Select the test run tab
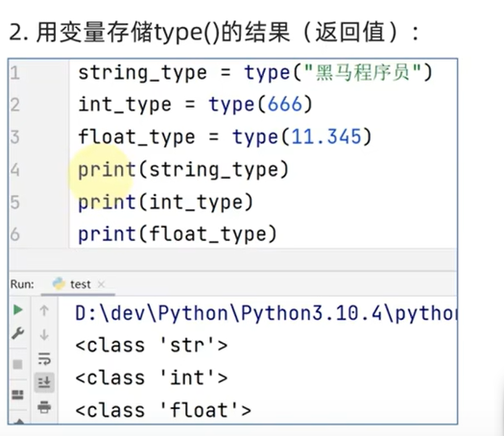 click(x=78, y=284)
